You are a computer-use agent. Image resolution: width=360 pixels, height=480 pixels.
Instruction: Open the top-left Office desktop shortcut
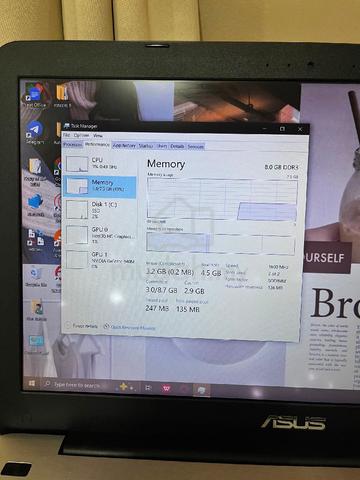pyautogui.click(x=34, y=96)
